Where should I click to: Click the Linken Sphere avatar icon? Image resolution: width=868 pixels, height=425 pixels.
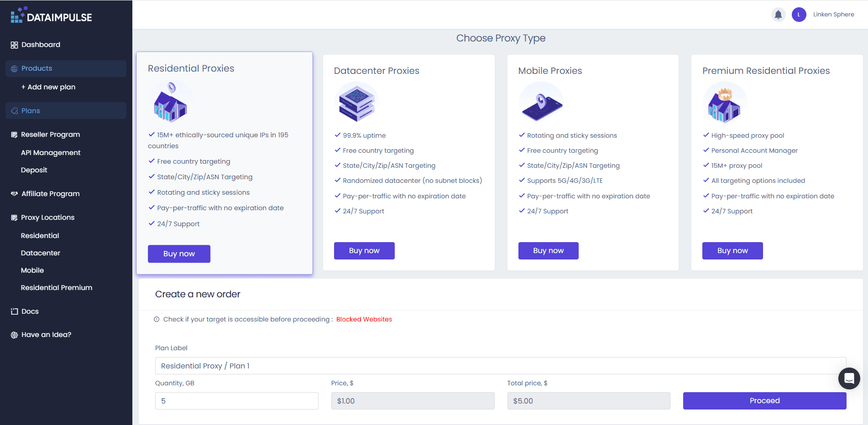[799, 14]
